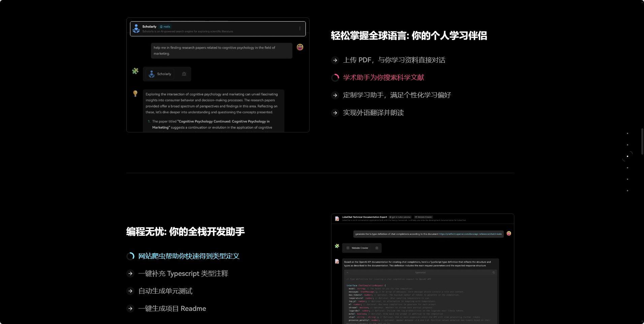Screen dimensions: 644x324
Task: Click the Scholarly plugin chip in chat
Action: [160, 74]
